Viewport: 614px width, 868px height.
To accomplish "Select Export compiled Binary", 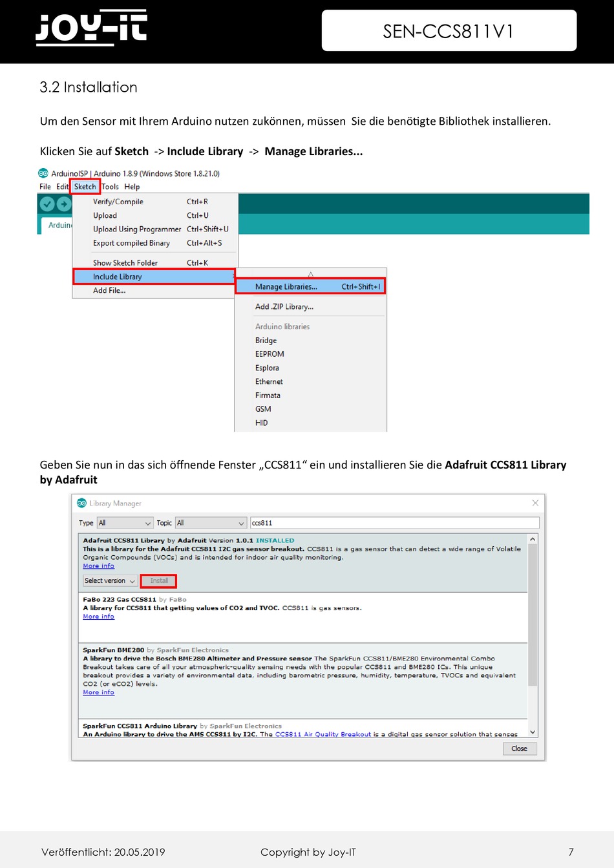I will [155, 243].
